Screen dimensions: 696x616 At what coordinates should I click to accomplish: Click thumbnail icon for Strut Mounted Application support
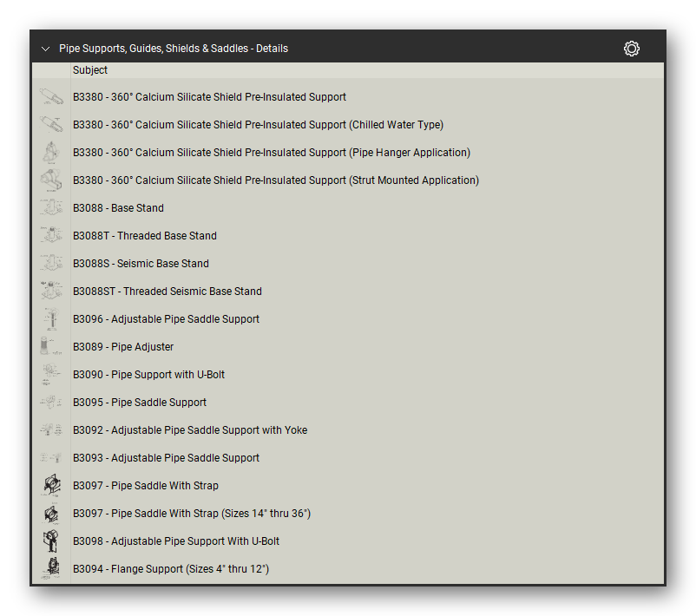click(51, 180)
